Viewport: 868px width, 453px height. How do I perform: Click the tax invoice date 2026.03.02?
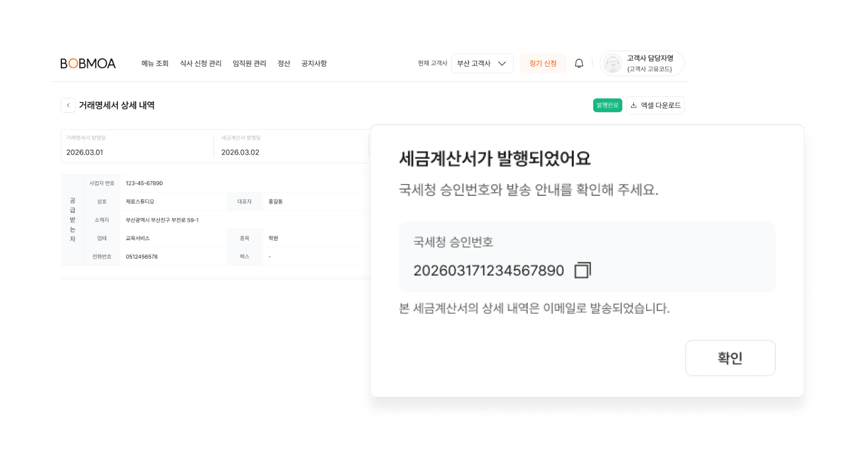click(240, 152)
